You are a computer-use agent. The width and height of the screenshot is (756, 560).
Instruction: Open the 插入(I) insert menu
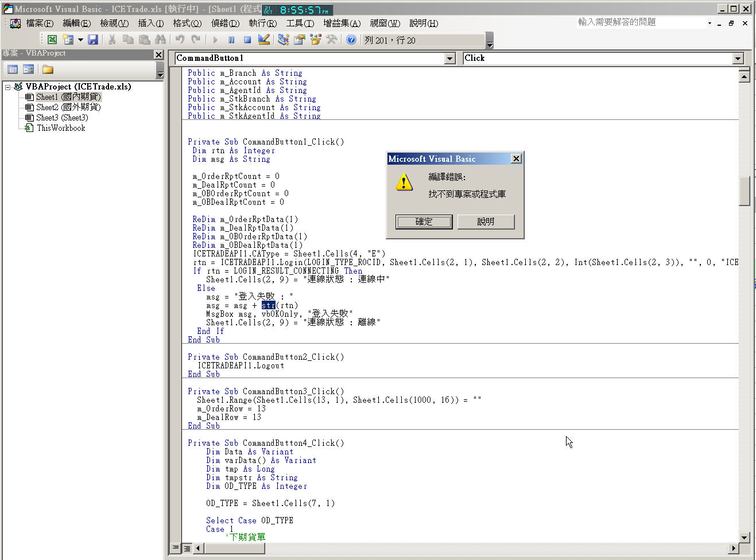pos(150,23)
